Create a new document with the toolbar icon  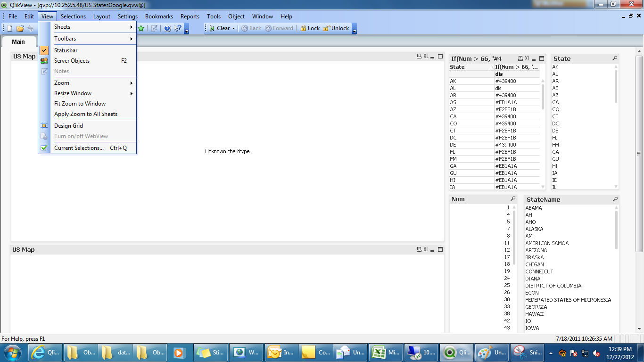(9, 28)
